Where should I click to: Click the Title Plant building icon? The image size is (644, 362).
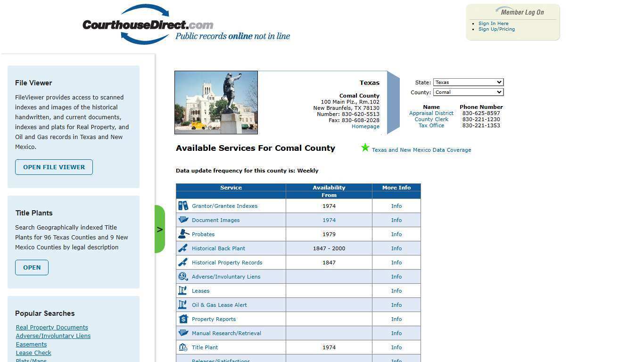point(183,347)
